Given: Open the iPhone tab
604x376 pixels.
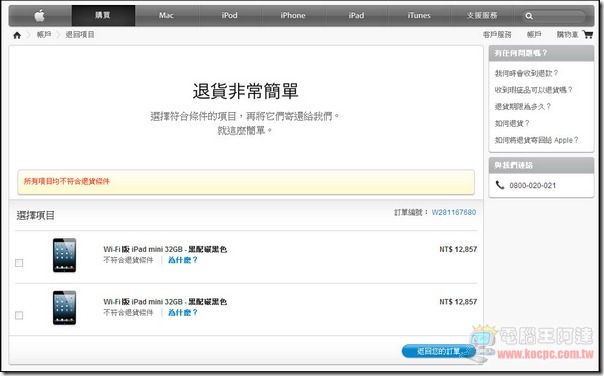Looking at the screenshot, I should [x=293, y=15].
